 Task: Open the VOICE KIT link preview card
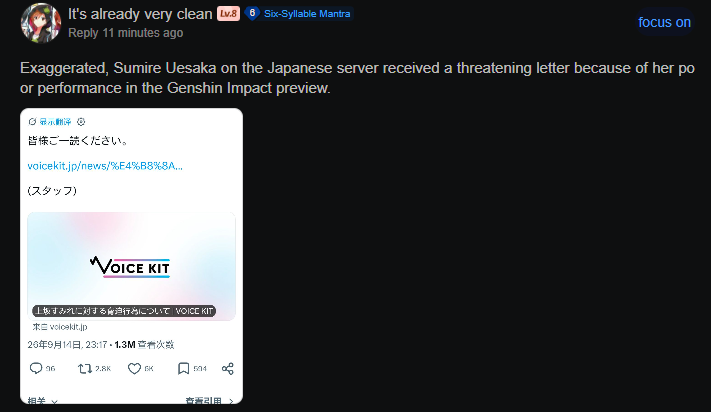coord(131,267)
